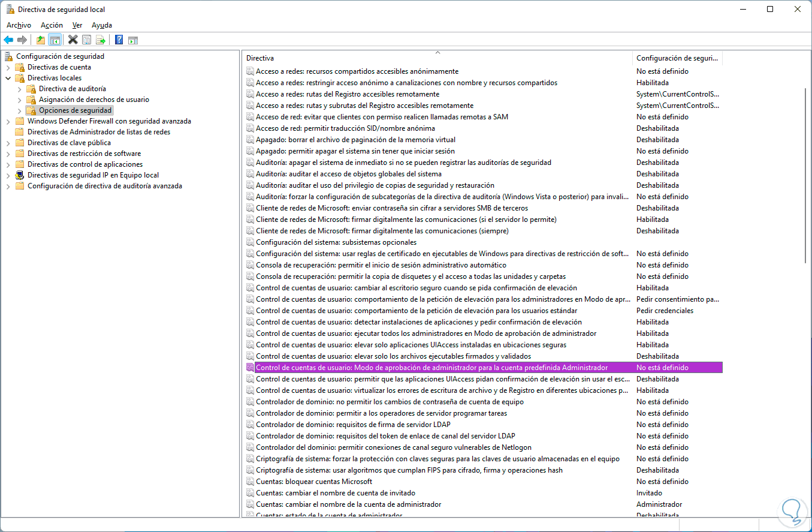The height and width of the screenshot is (532, 812).
Task: Open Help with question mark icon
Action: pyautogui.click(x=119, y=40)
